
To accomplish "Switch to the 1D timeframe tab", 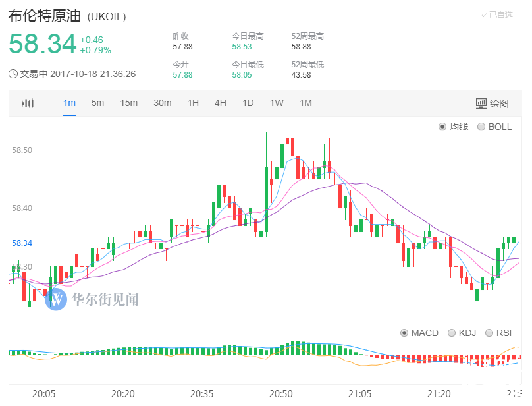I will (248, 103).
